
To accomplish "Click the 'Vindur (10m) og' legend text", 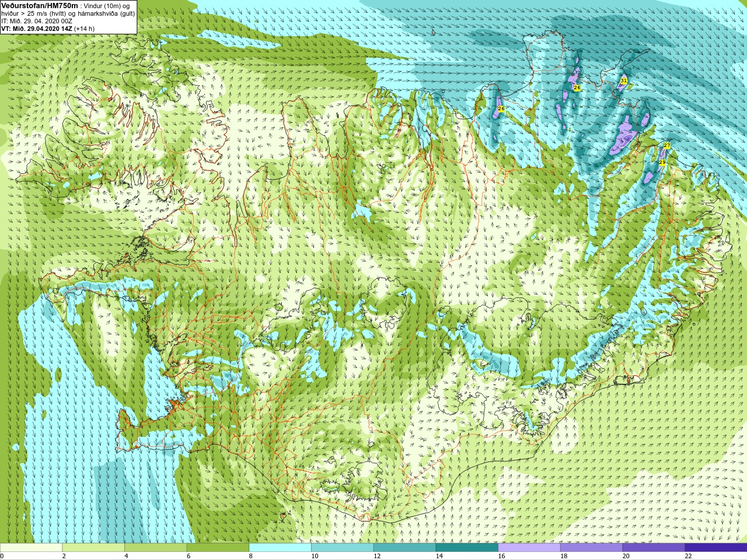I will [107, 6].
